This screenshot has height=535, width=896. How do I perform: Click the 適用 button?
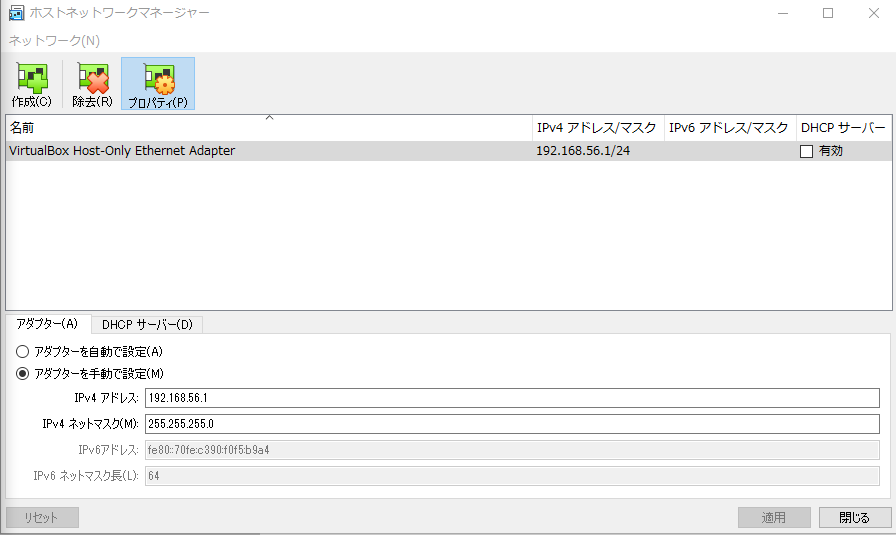pyautogui.click(x=774, y=518)
